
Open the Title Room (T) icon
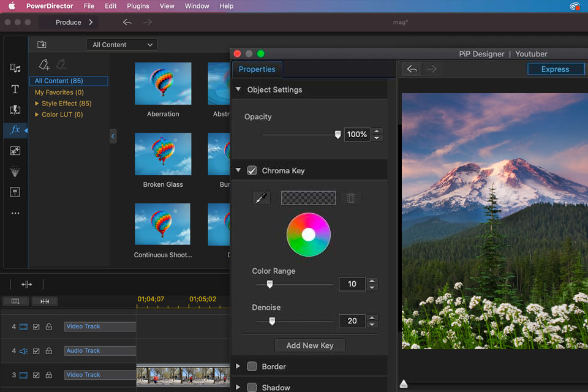point(15,89)
